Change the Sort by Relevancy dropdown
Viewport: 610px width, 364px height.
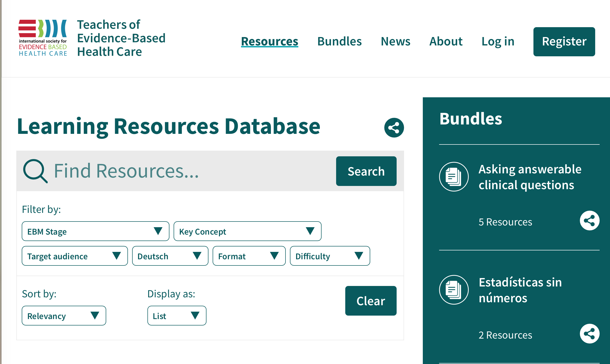[x=64, y=315]
